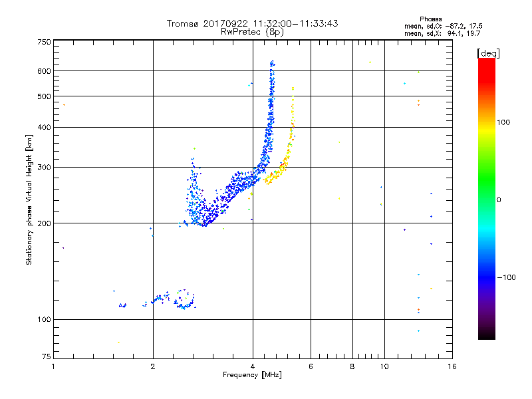The image size is (532, 399).
Task: Click the 'mean, sd,X: 94.1, 19.7' text
Action: 442,33
